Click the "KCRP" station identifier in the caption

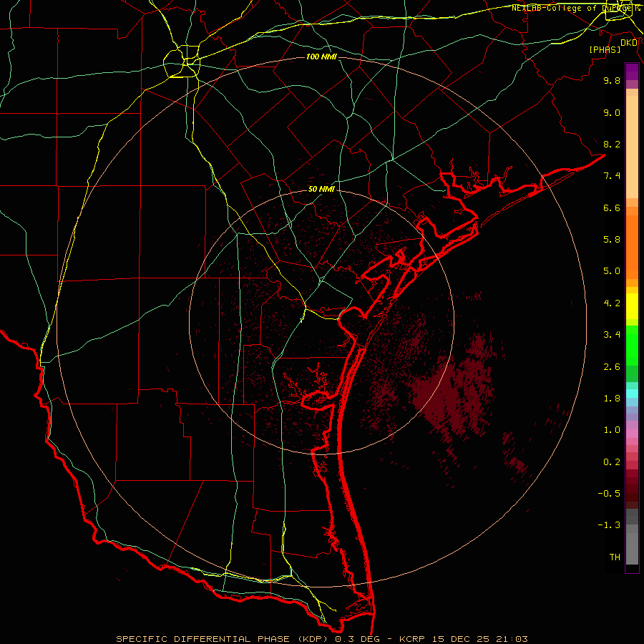tap(411, 639)
